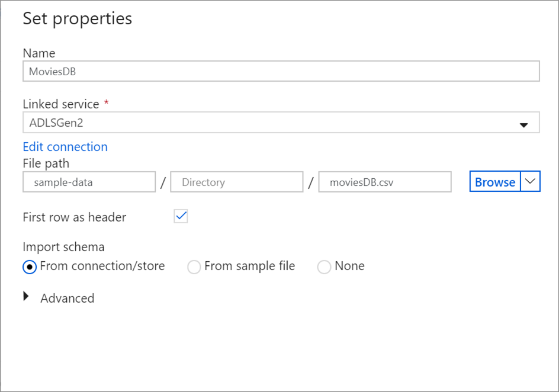Focus the Directory path field
559x392 pixels.
point(236,182)
